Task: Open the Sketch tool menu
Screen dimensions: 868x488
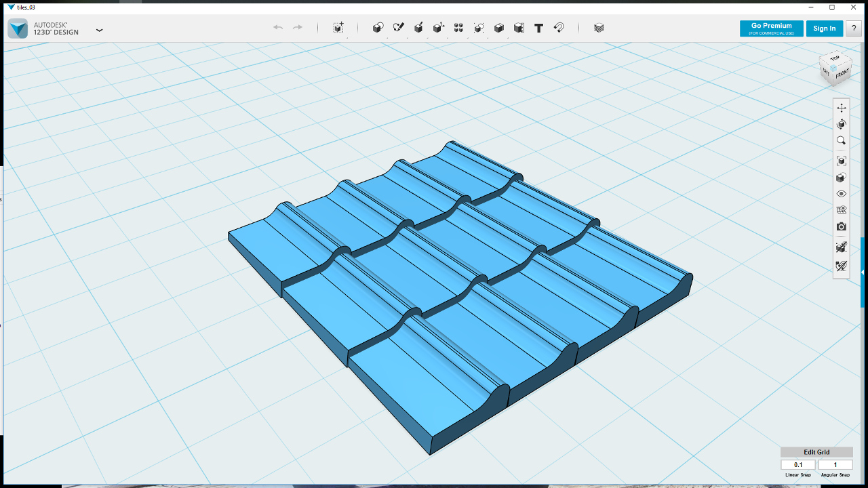Action: (x=399, y=28)
